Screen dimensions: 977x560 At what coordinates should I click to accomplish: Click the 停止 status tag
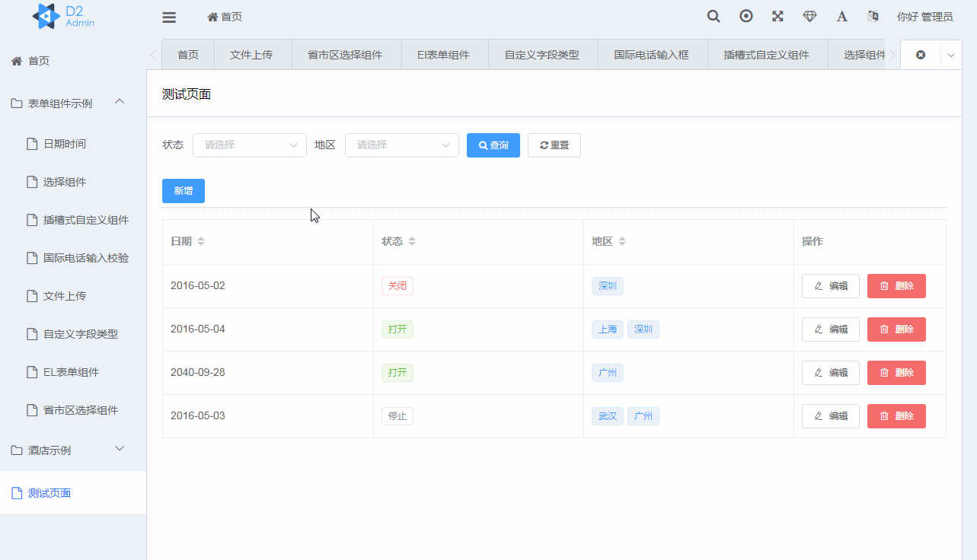point(398,416)
